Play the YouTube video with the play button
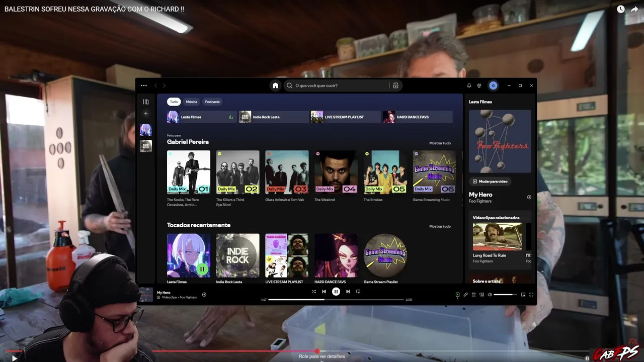This screenshot has height=362, width=644. (14, 358)
